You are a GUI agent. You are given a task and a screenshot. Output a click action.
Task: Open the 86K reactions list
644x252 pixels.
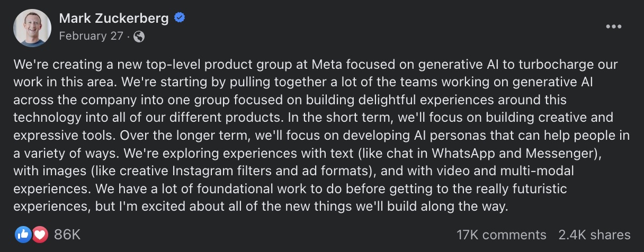point(67,235)
